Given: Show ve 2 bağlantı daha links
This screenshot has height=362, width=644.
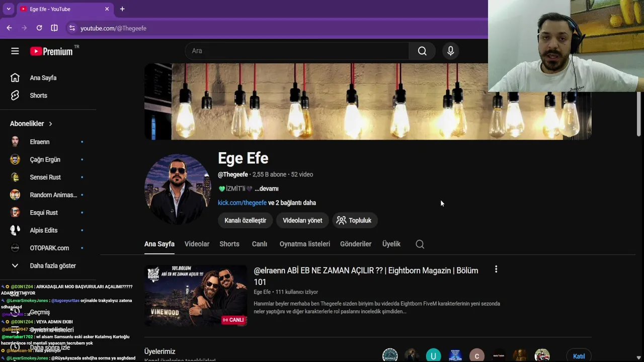Looking at the screenshot, I should click(292, 203).
